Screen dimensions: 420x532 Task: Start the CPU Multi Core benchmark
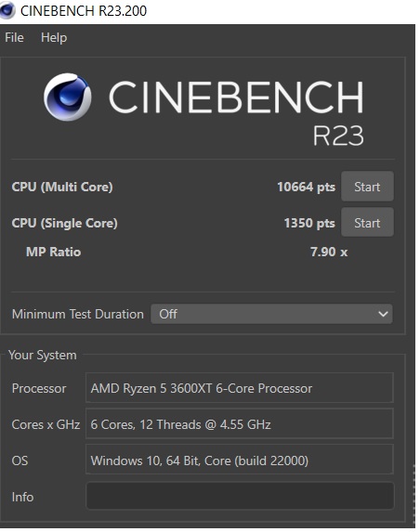tap(367, 187)
